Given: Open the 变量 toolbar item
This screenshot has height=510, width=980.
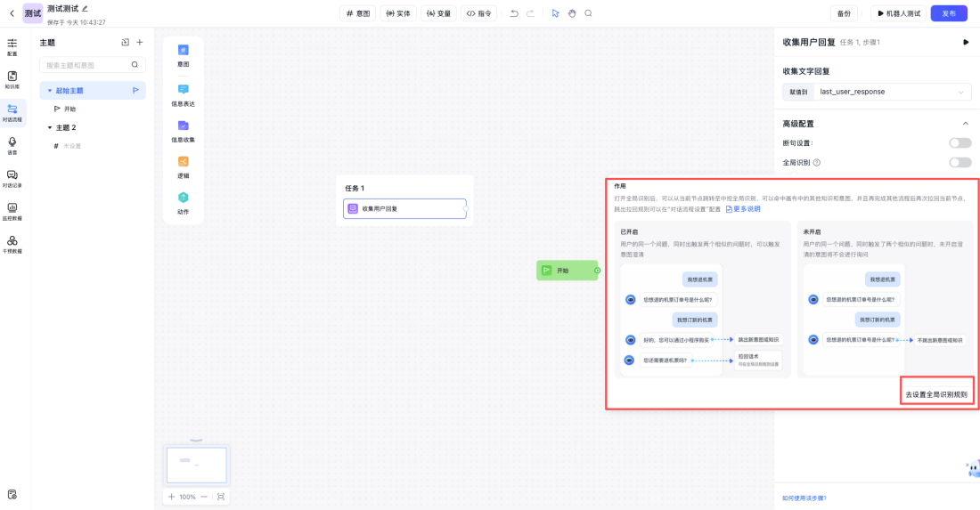Looking at the screenshot, I should [x=438, y=13].
